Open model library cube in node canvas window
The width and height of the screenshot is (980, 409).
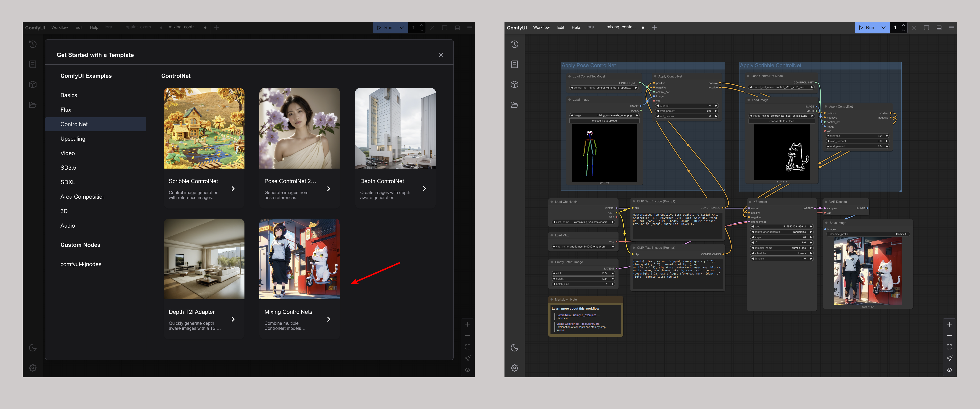coord(514,84)
